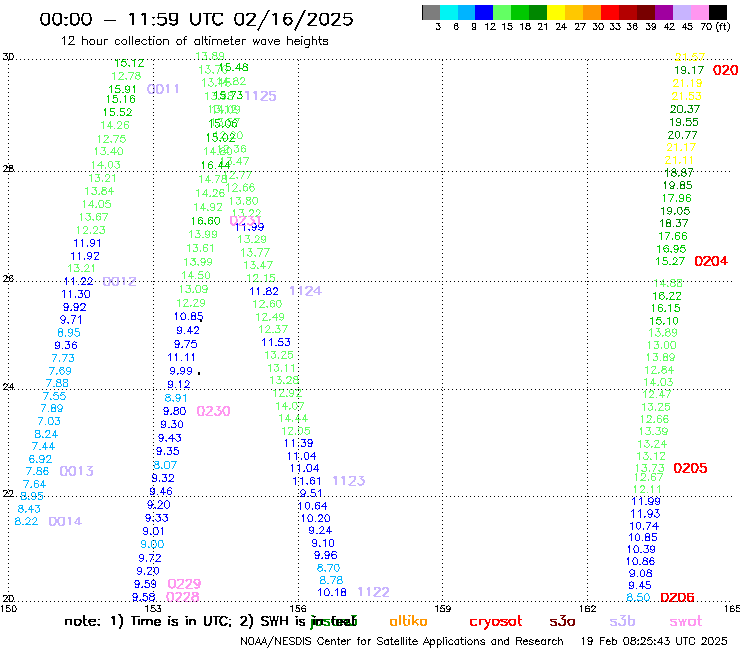Click wave height value 11.91
This screenshot has height=650, width=740.
[x=87, y=243]
